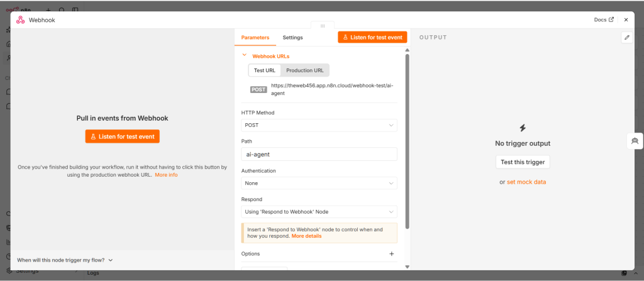Close the Webhook node dialog
Screen dimensions: 644x281
[626, 19]
